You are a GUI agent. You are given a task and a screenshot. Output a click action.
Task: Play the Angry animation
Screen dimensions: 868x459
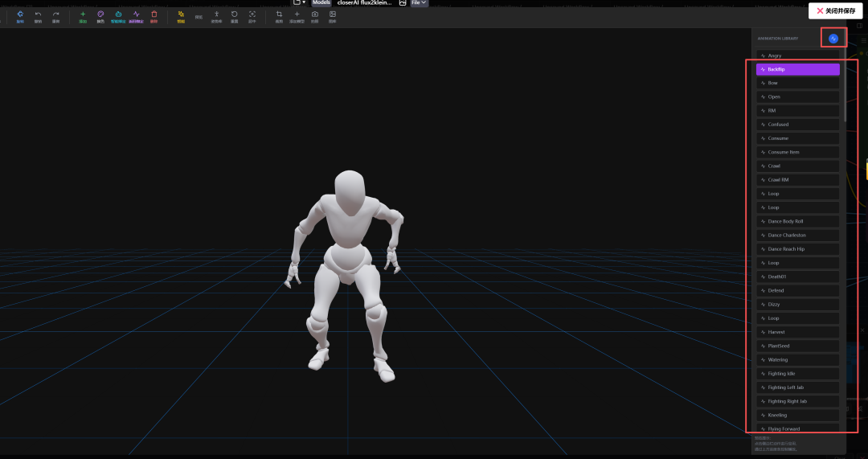click(798, 55)
